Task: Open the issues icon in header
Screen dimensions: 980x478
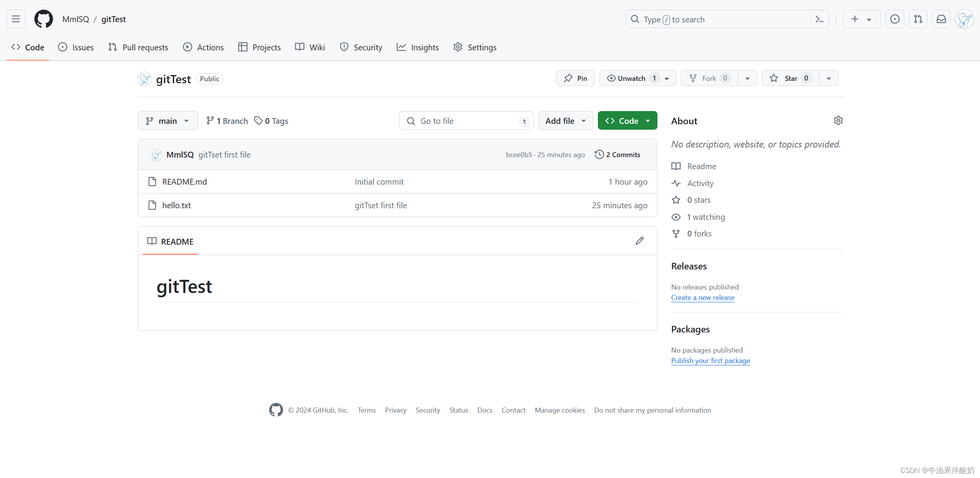Action: 895,19
